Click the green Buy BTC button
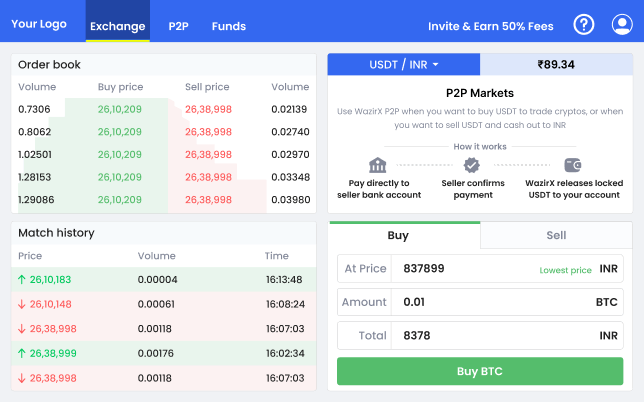Screen dimensions: 644x402 [x=480, y=371]
